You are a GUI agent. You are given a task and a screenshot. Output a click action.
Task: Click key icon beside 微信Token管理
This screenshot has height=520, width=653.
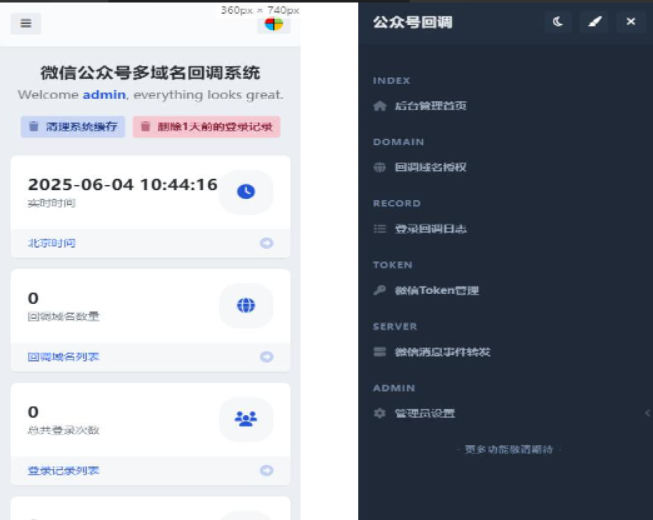click(x=379, y=290)
